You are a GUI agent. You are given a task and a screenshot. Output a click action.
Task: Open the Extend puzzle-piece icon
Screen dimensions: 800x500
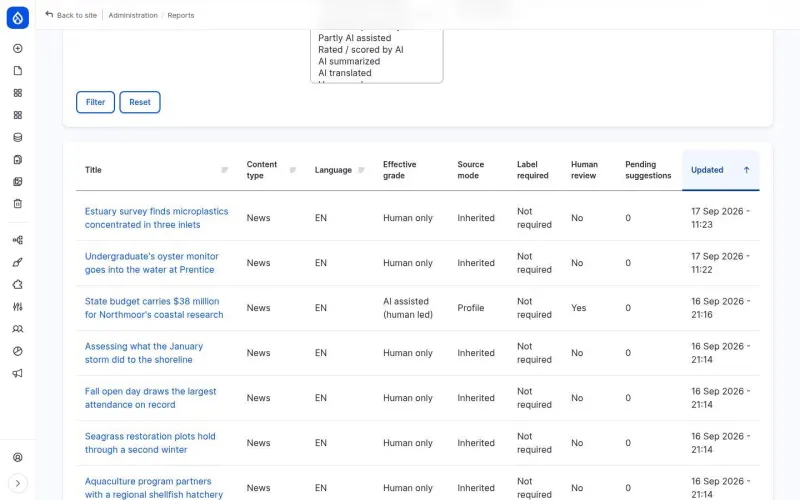point(17,285)
